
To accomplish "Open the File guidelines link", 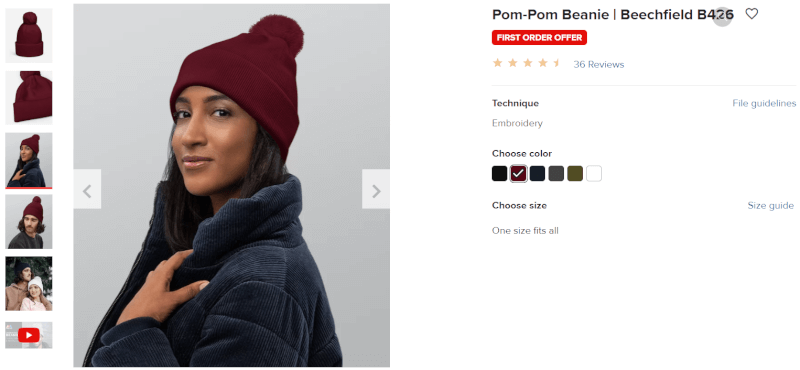I will pos(764,103).
